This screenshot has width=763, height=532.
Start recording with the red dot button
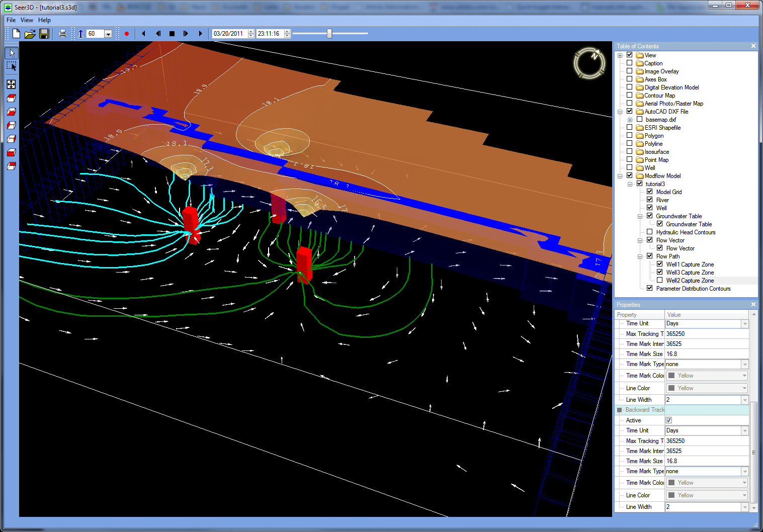click(127, 34)
